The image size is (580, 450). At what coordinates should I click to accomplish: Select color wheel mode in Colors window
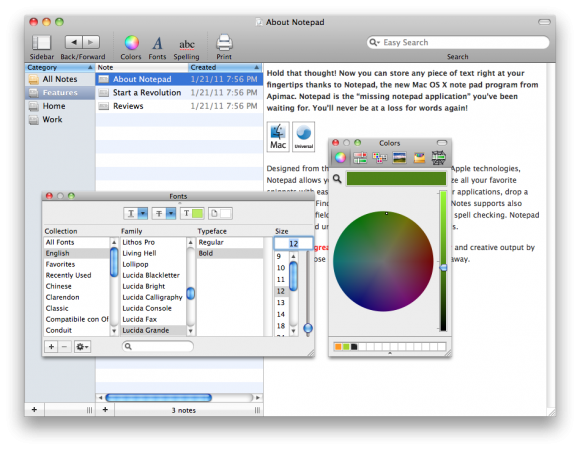(340, 158)
